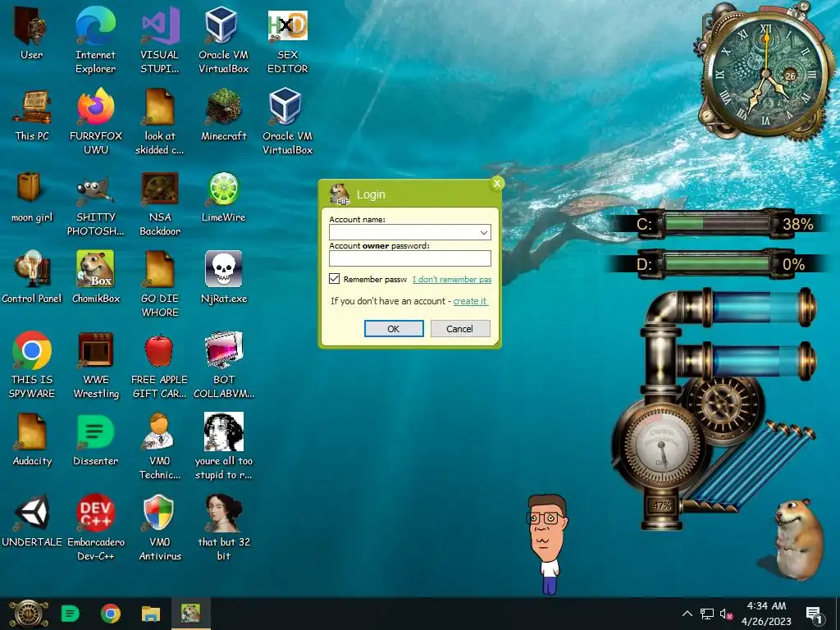Focus the Account owner password field
This screenshot has height=630, width=840.
pyautogui.click(x=410, y=258)
